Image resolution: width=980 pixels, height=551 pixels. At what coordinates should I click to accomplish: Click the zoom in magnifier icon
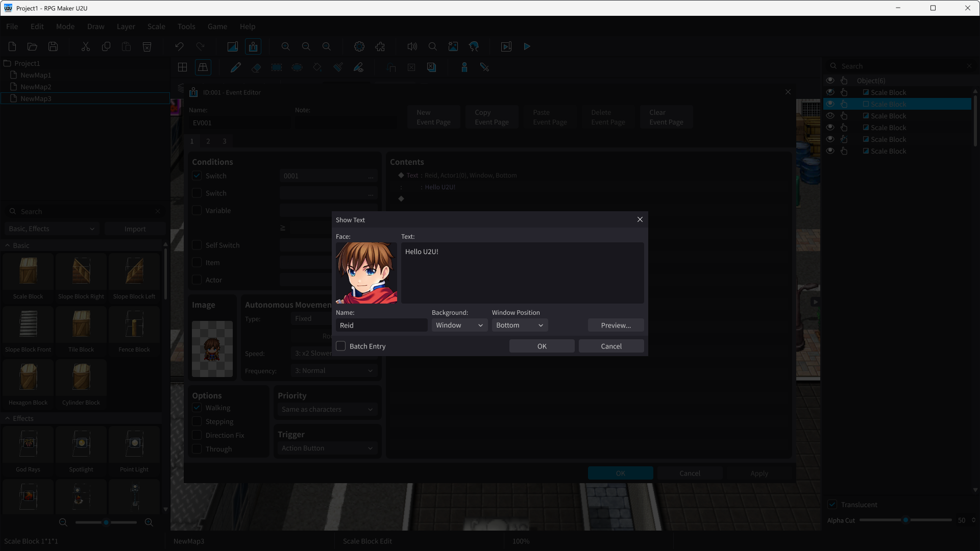286,46
